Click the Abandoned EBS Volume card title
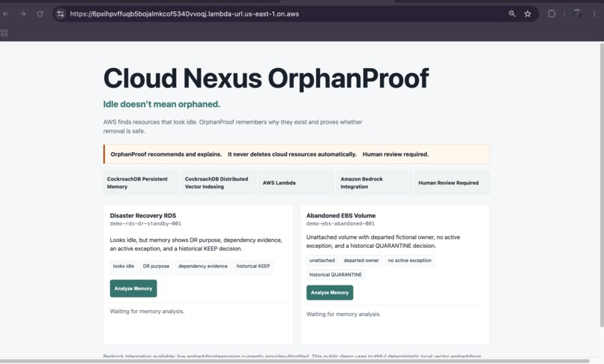The height and width of the screenshot is (364, 604). coord(341,216)
